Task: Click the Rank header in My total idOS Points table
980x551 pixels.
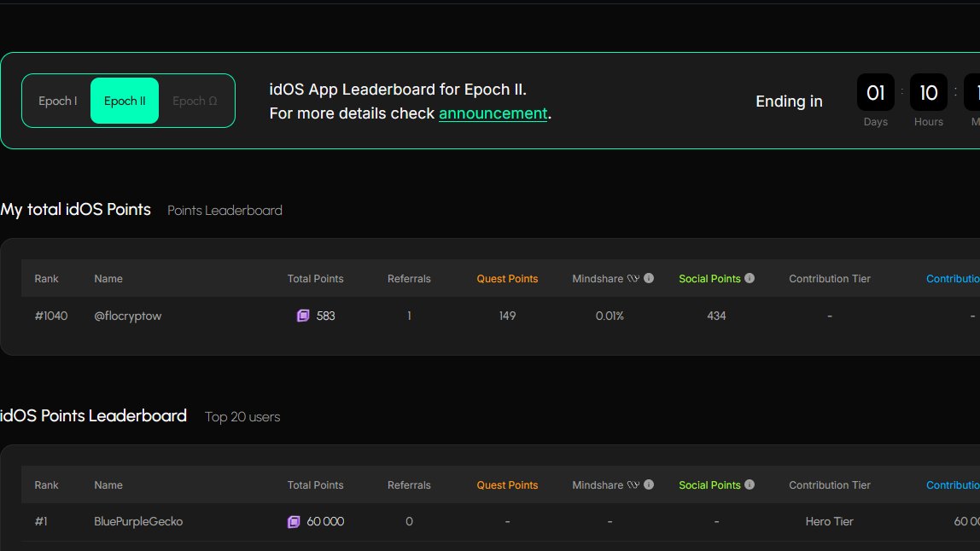Action: [x=46, y=279]
